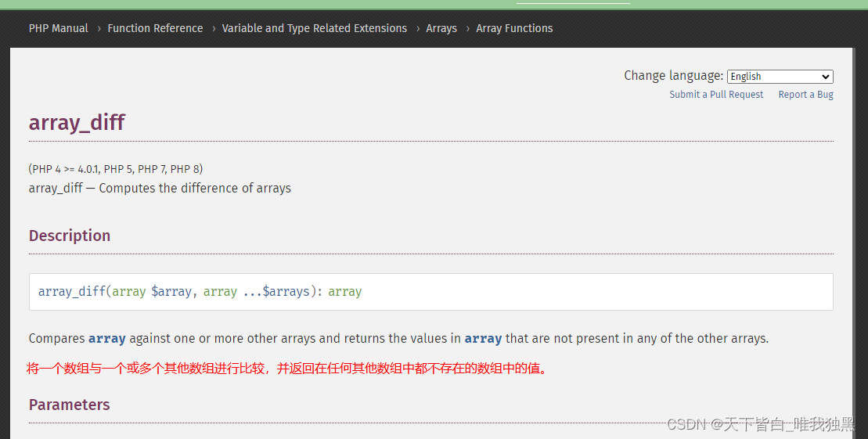This screenshot has width=868, height=439.
Task: Click the $array parameter in signature
Action: tap(171, 292)
